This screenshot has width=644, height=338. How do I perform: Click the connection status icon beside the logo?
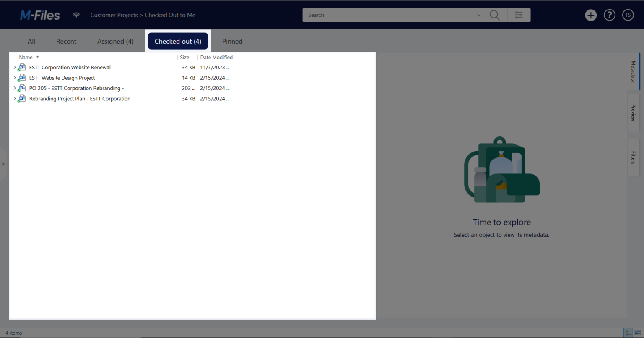76,15
